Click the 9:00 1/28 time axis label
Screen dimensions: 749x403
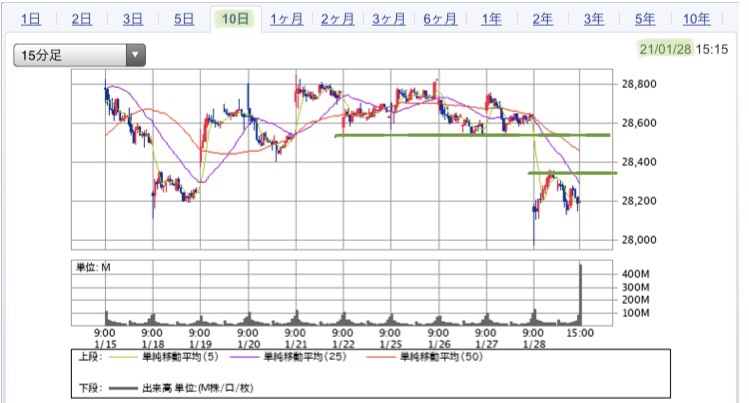pos(533,338)
